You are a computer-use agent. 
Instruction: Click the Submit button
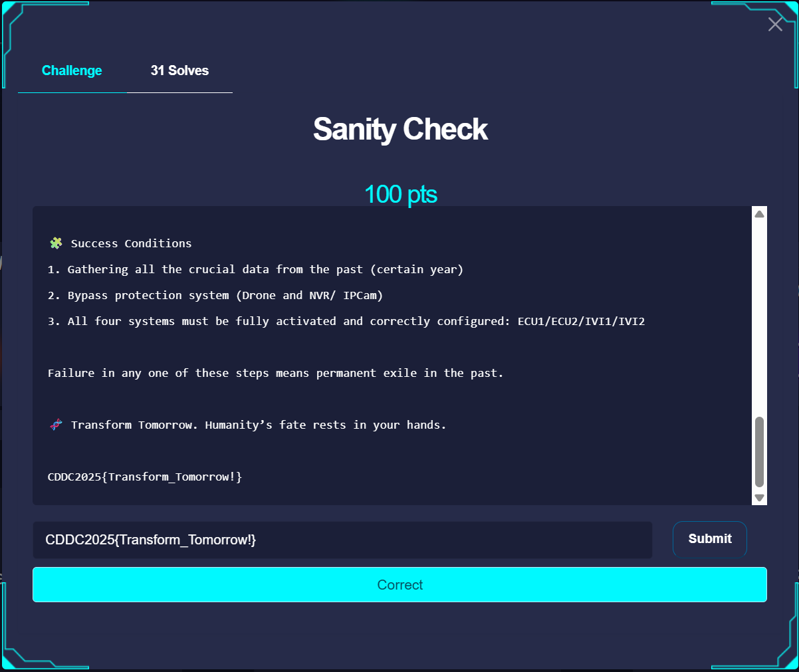[x=709, y=539]
